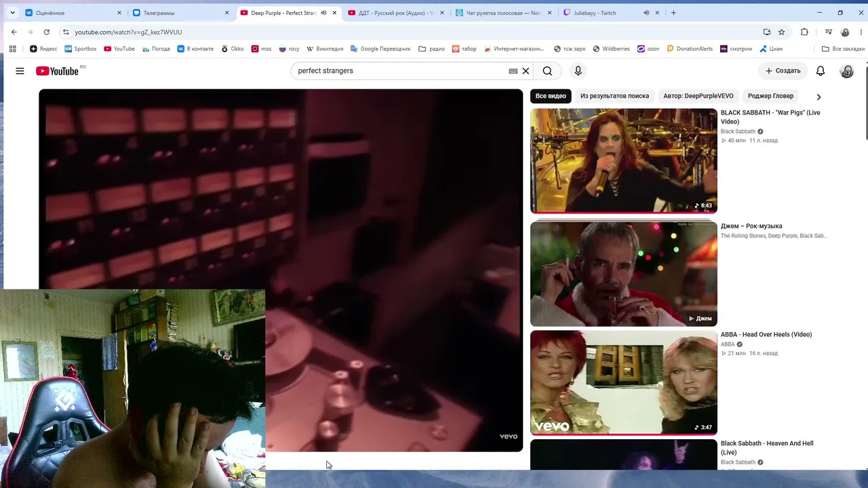Clear the search box with the X
The width and height of the screenshot is (868, 488).
tap(526, 70)
